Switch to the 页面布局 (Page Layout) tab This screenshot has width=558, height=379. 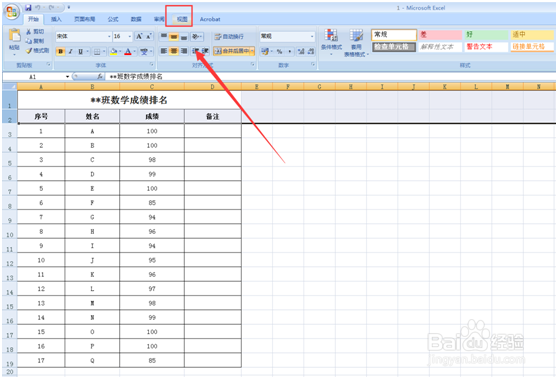click(x=84, y=19)
